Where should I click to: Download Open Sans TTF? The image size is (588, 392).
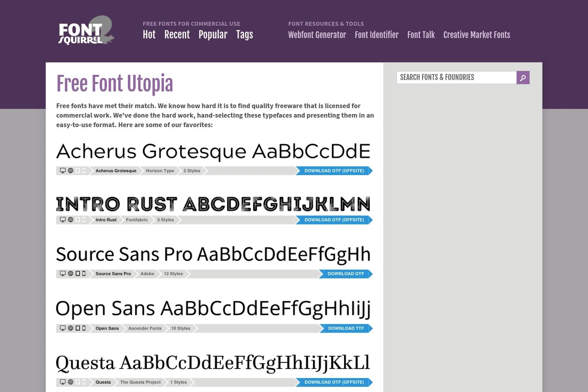pyautogui.click(x=346, y=328)
